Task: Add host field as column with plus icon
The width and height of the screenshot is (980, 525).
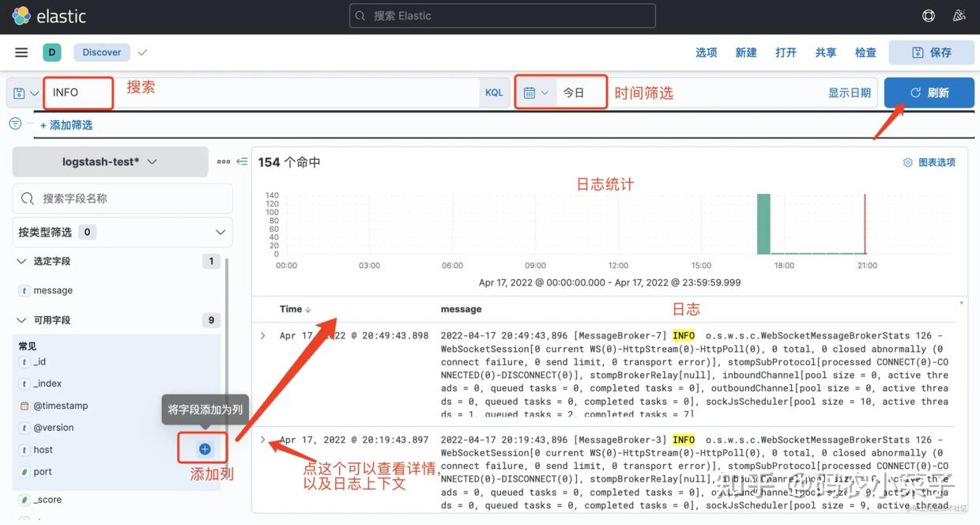Action: coord(202,448)
